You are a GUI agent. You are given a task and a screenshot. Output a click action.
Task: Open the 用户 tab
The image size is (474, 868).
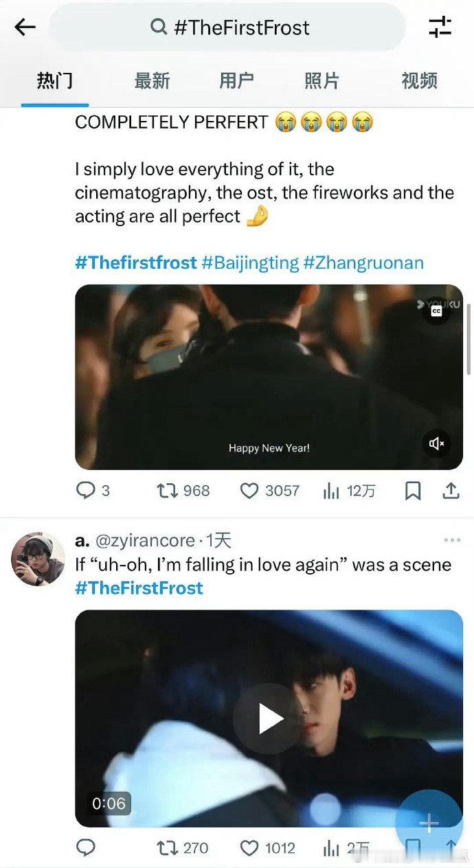click(x=236, y=81)
